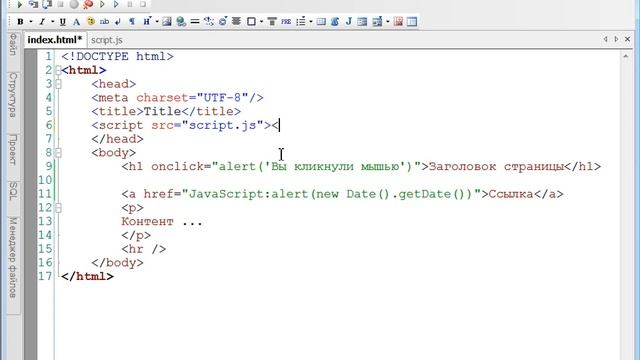This screenshot has width=640, height=360.
Task: Click the red bug debug icon
Action: click(x=88, y=4)
